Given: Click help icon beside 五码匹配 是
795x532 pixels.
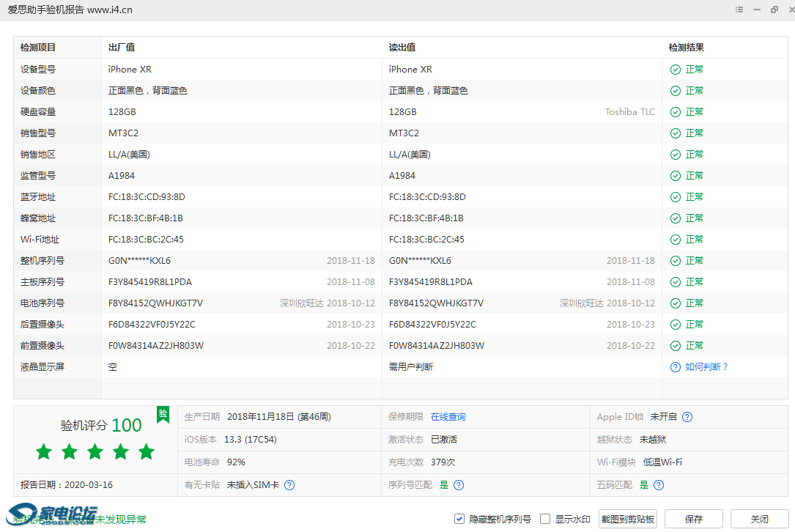Looking at the screenshot, I should click(x=658, y=485).
